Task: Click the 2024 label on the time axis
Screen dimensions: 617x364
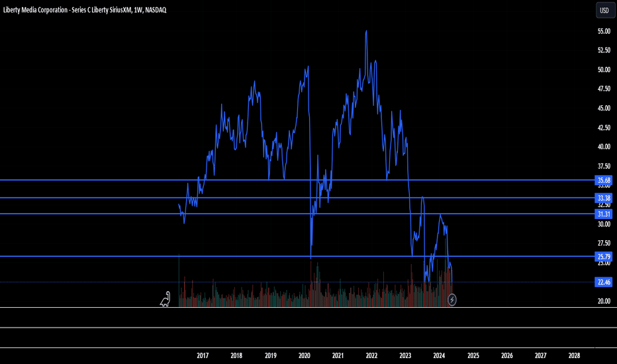Action: (439, 355)
